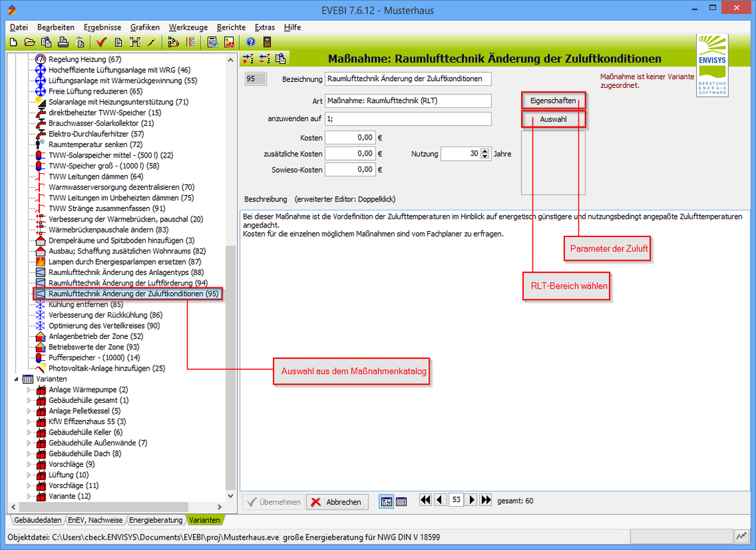Viewport: 756px width, 550px height.
Task: Switch to table view toggle button
Action: coord(401,501)
